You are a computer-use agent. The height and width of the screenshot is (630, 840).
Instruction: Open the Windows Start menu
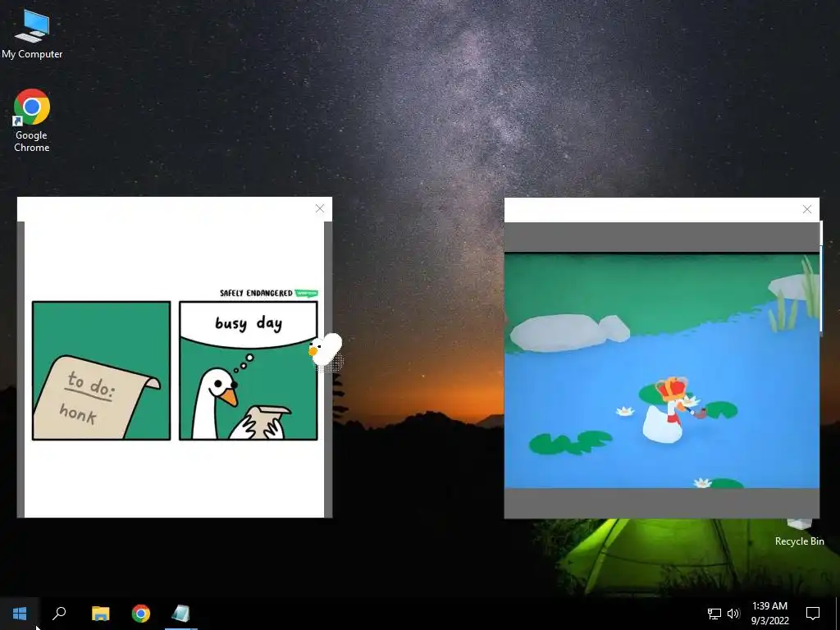(20, 614)
